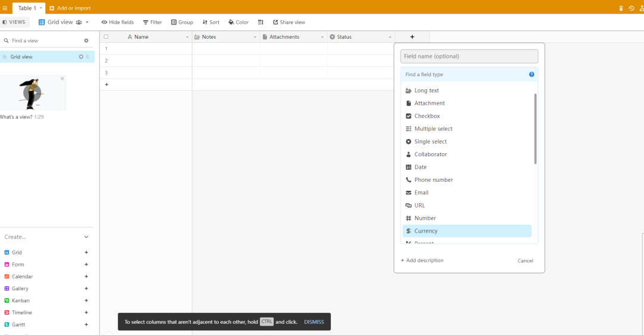Viewport: 644px width, 335px height.
Task: Toggle the Views sidebar button
Action: [14, 22]
